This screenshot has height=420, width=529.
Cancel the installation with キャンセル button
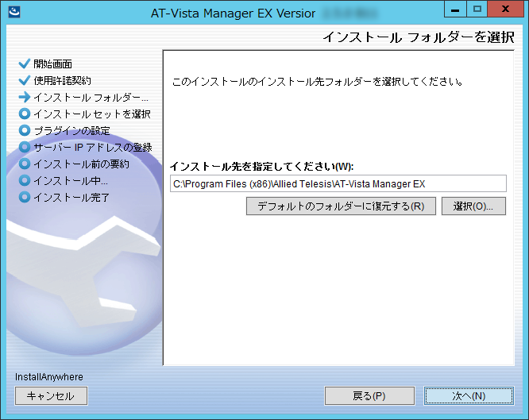pos(51,395)
